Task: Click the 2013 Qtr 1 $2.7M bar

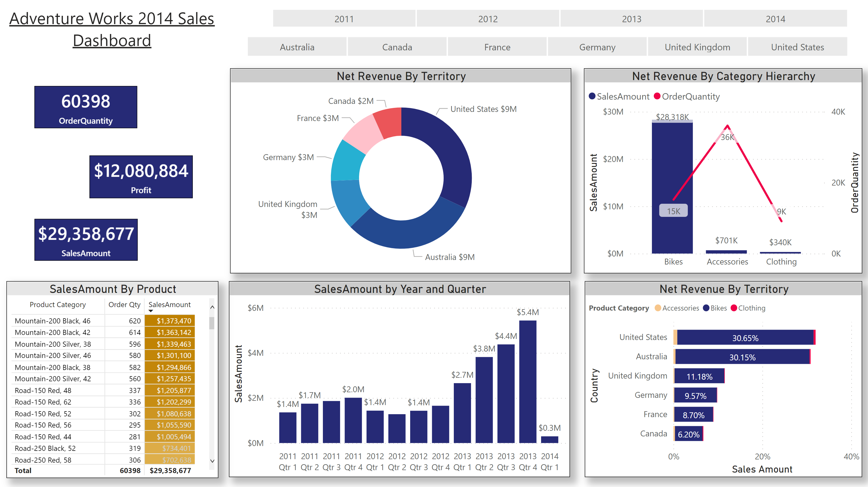Action: [x=462, y=413]
